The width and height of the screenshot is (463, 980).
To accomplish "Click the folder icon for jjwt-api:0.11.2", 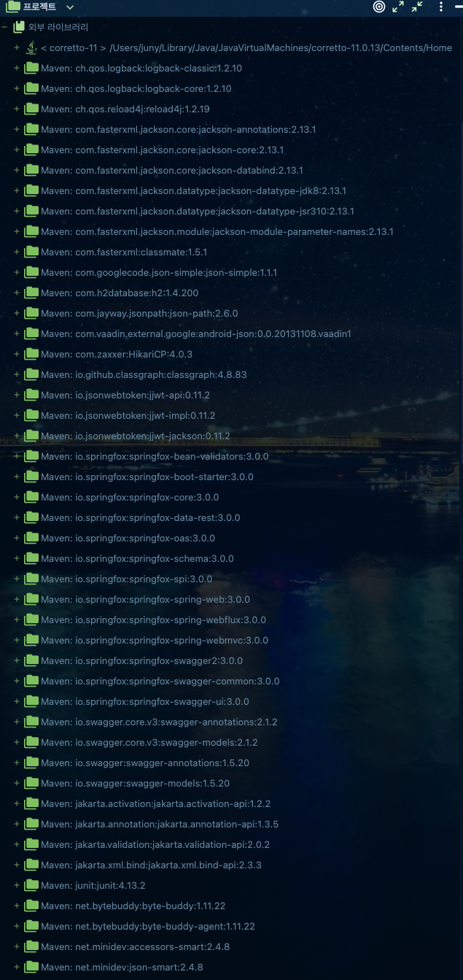I will pyautogui.click(x=31, y=395).
